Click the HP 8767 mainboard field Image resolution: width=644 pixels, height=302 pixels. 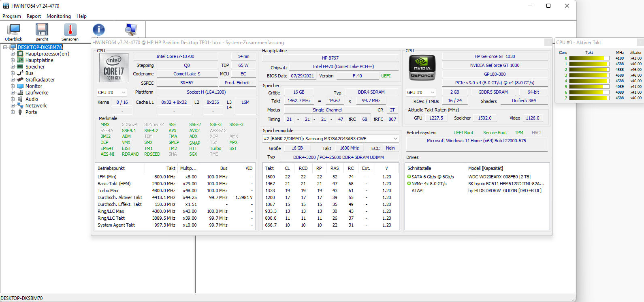[330, 58]
